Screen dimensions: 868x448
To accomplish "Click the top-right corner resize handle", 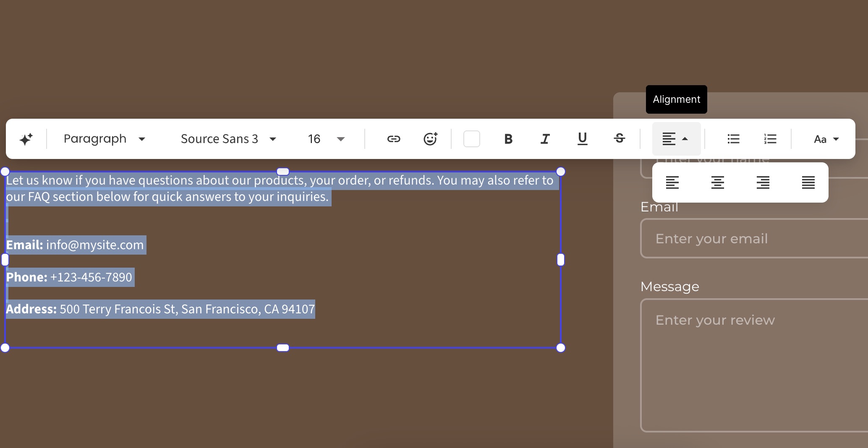I will tap(561, 172).
